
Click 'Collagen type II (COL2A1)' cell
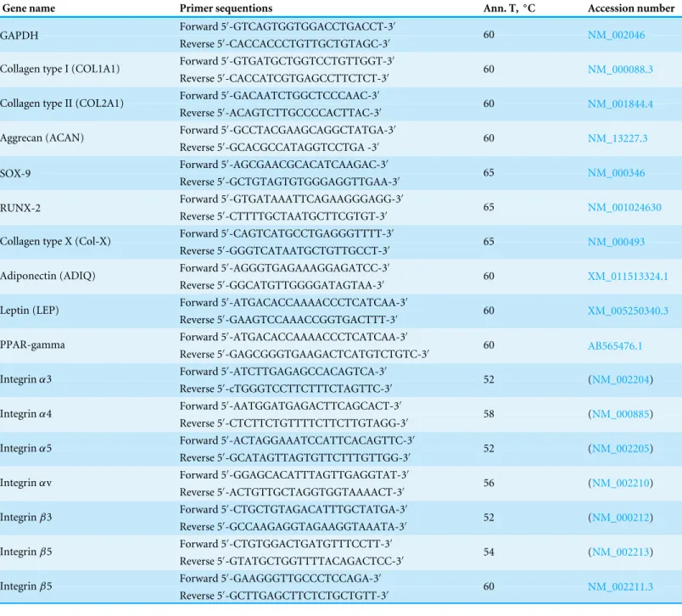tap(62, 104)
